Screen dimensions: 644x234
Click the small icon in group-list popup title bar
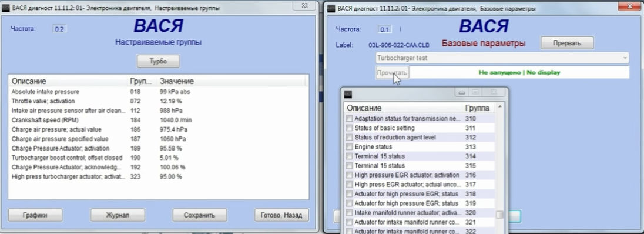tap(348, 93)
